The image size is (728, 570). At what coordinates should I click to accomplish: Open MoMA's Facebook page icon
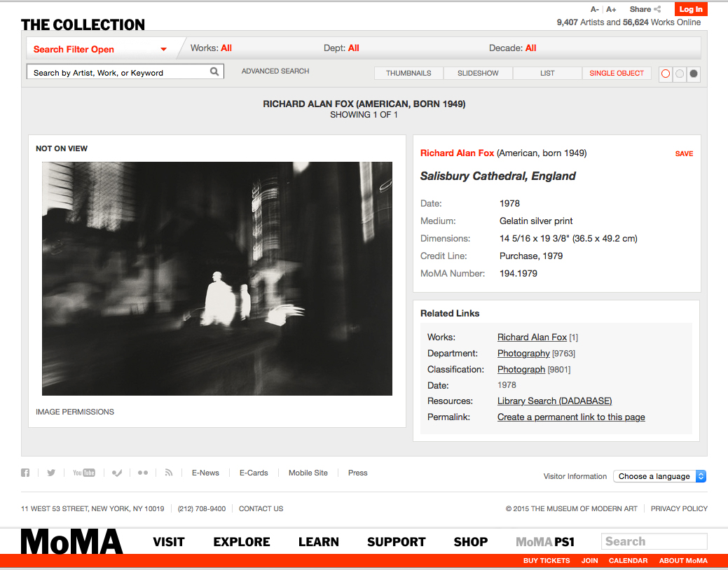(x=25, y=473)
